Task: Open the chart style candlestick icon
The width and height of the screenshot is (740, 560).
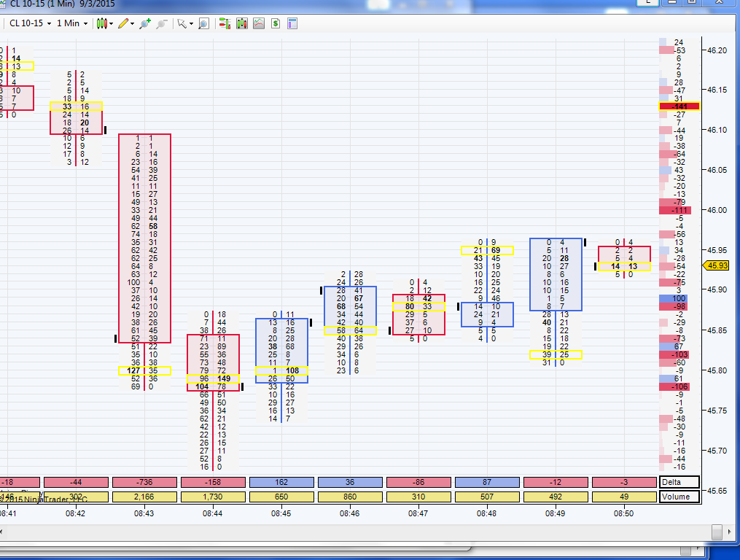Action: [x=101, y=23]
